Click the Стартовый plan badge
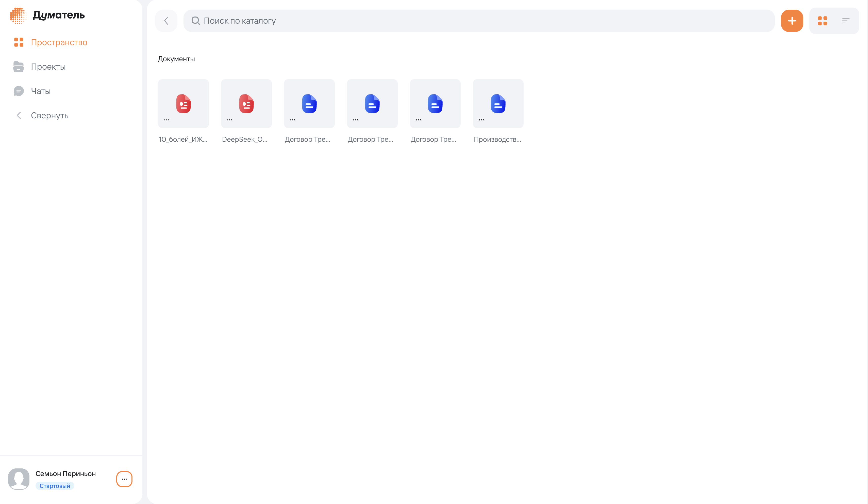868x504 pixels. pyautogui.click(x=54, y=485)
